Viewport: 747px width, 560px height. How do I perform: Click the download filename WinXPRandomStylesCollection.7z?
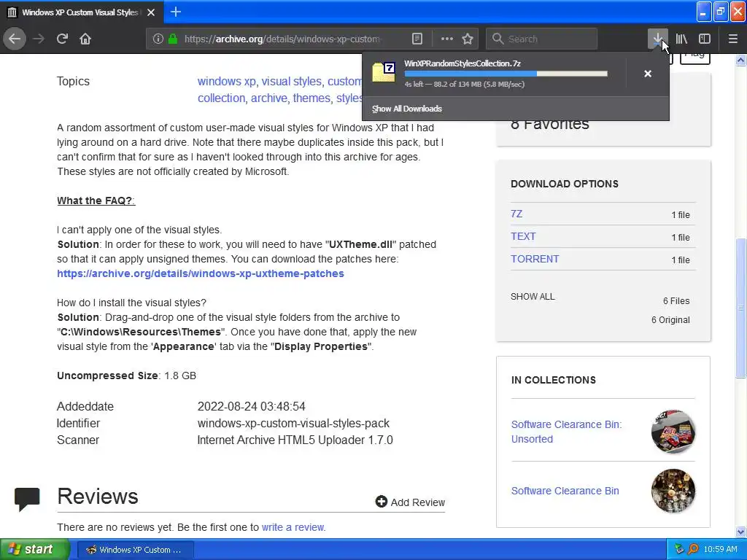(x=462, y=63)
